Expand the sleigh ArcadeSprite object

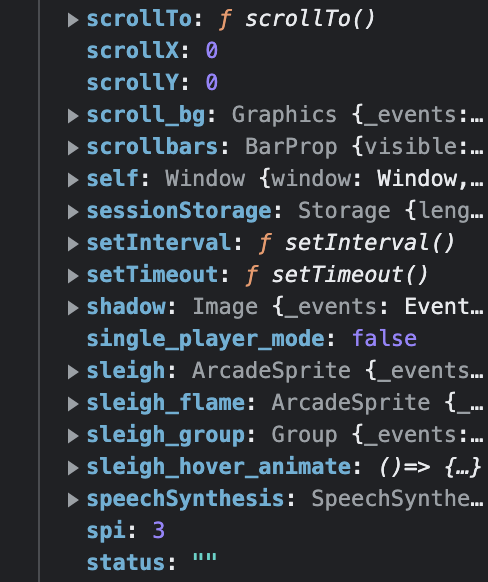click(73, 372)
